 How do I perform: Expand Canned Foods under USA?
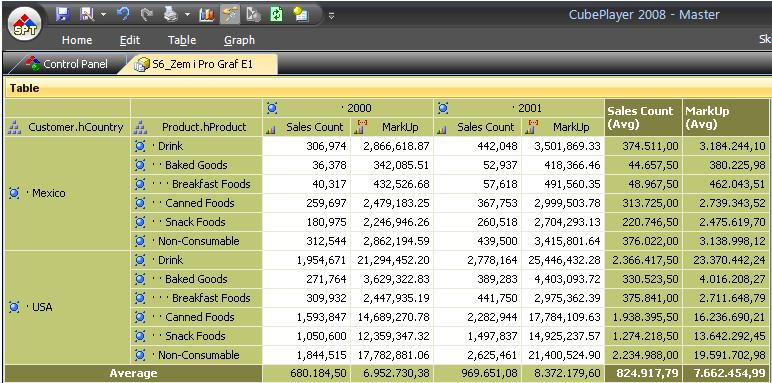tap(140, 317)
